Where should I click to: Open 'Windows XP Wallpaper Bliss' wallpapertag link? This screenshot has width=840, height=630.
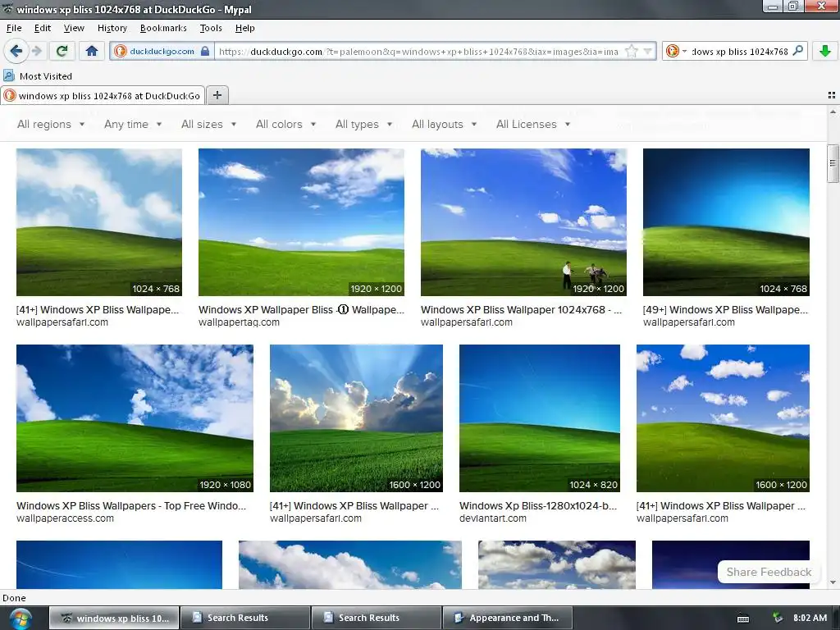pos(301,309)
